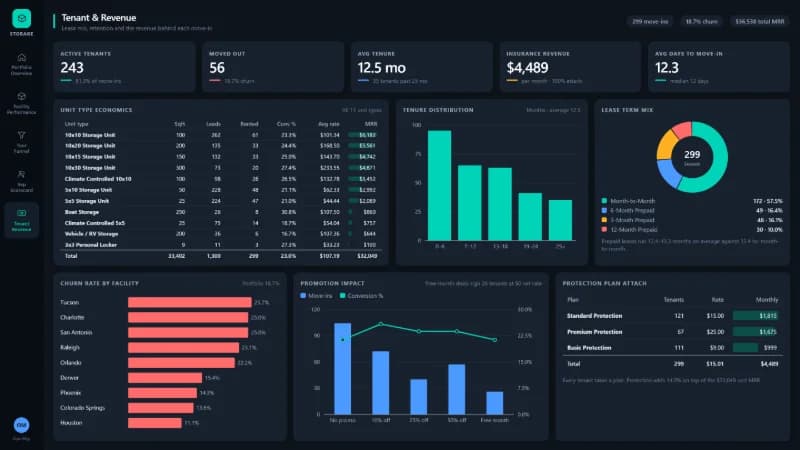Click the 'Tenant & Revenue' page title
800x450 pixels.
[x=98, y=18]
